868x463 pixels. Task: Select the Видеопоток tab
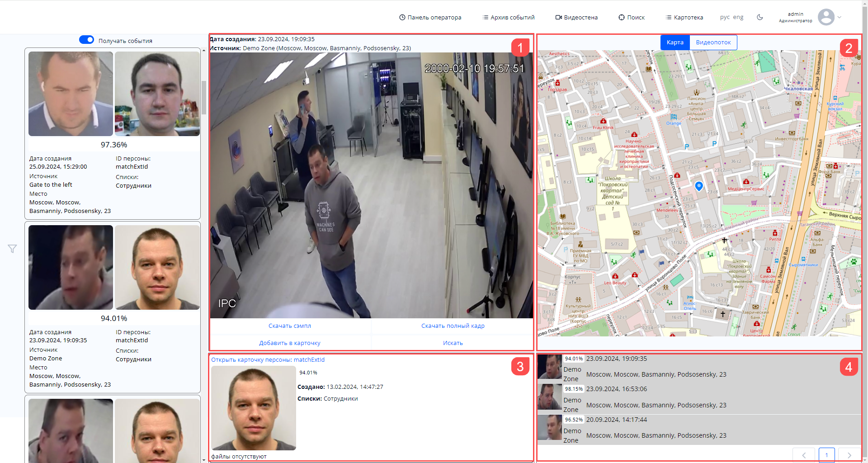[713, 42]
